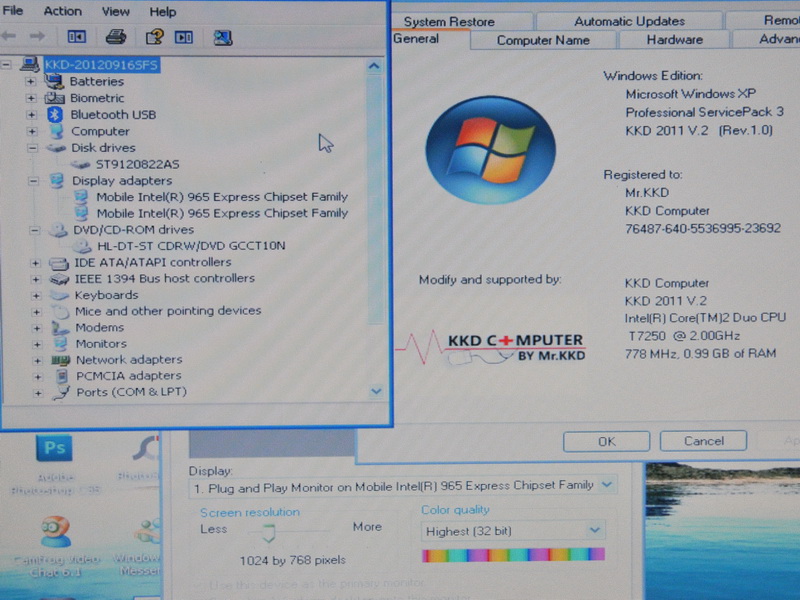Switch to the Hardware tab
800x600 pixels.
pyautogui.click(x=673, y=40)
